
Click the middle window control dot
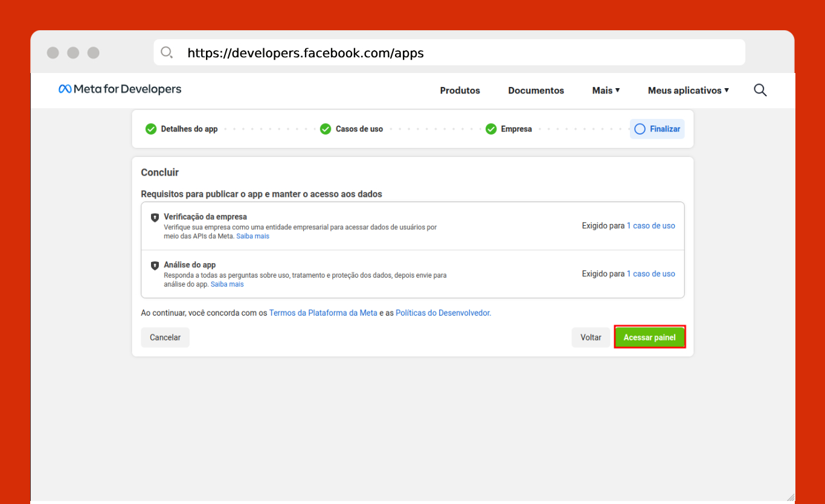click(73, 53)
